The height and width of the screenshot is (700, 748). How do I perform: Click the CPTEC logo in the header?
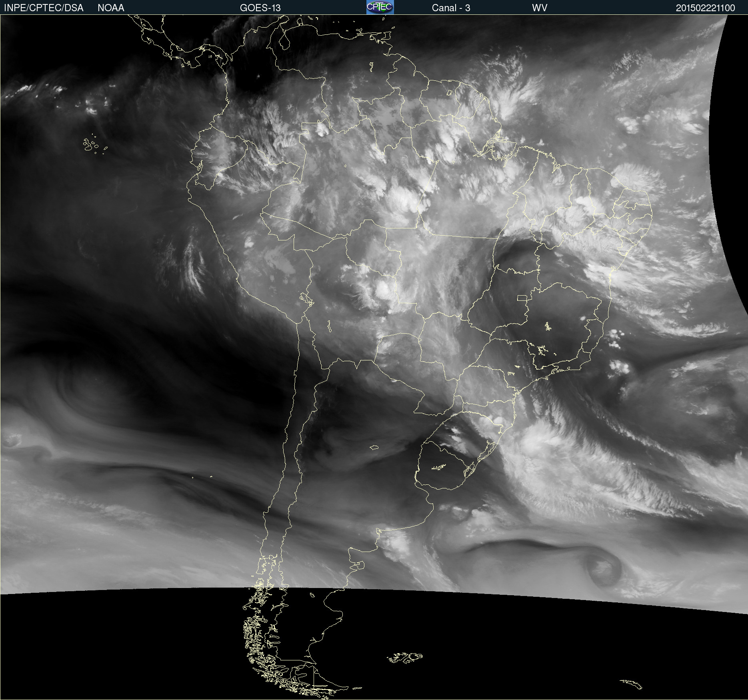pyautogui.click(x=380, y=7)
